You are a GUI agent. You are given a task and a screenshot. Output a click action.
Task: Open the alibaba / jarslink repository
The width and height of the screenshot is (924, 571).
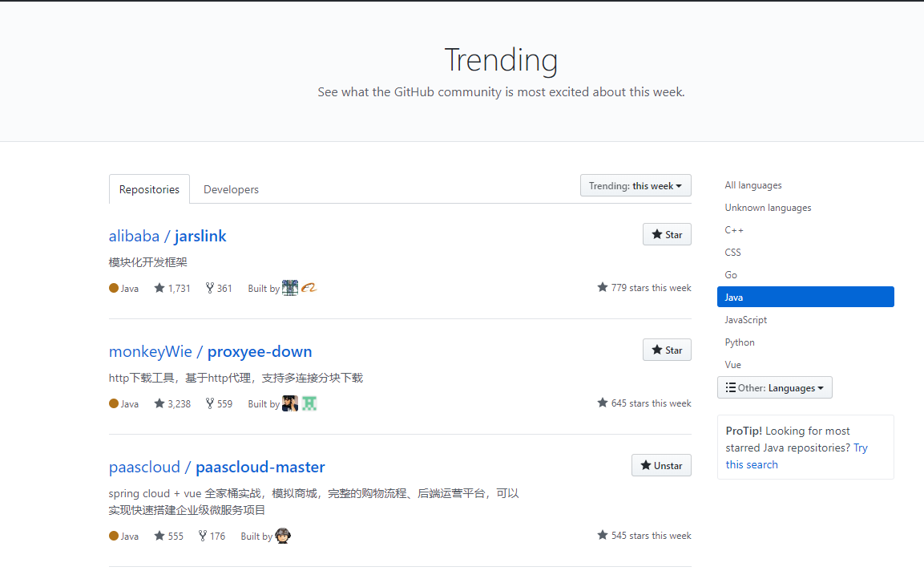click(x=167, y=236)
